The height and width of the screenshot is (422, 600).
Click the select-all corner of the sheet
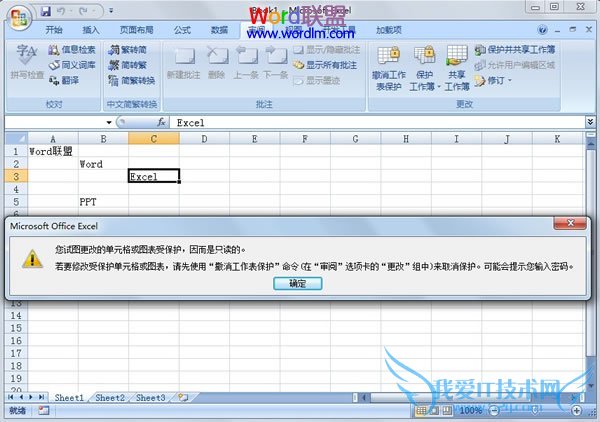pos(16,138)
